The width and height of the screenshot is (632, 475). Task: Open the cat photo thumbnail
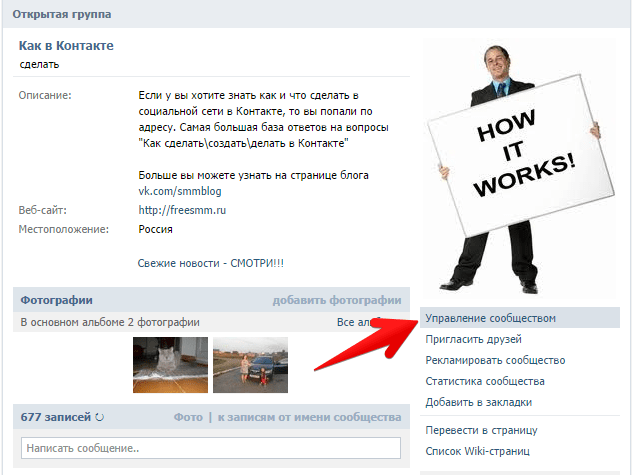click(x=170, y=365)
